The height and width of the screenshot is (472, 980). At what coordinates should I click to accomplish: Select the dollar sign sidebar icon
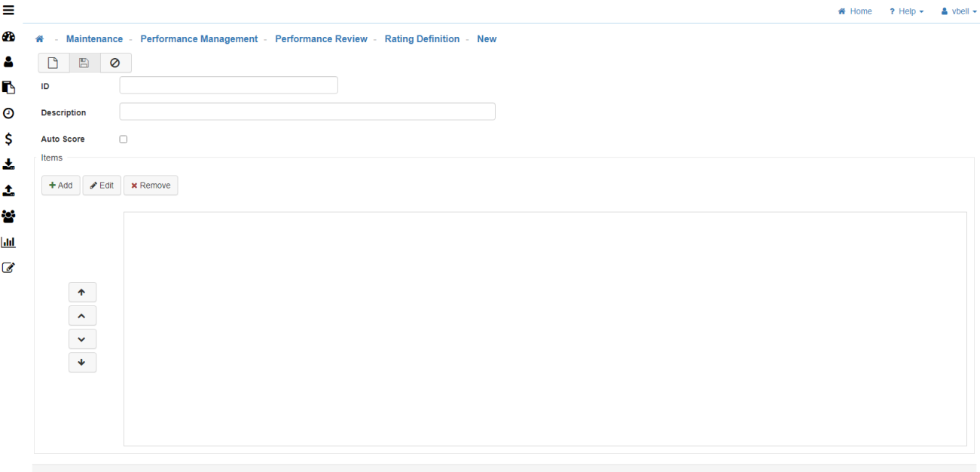9,139
